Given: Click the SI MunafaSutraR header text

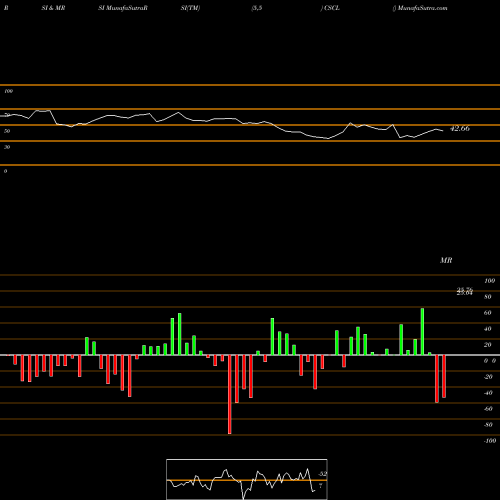Looking at the screenshot, I should point(123,8).
